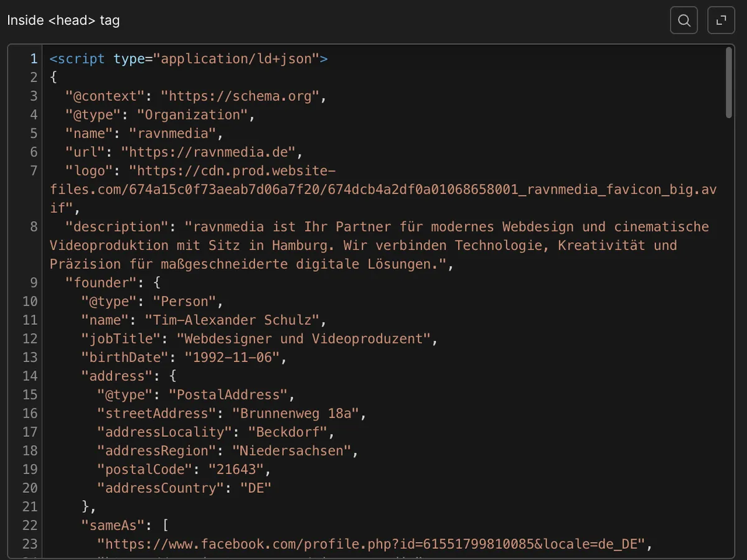This screenshot has width=747, height=560.
Task: Click line number 21 in the gutter
Action: (x=30, y=507)
